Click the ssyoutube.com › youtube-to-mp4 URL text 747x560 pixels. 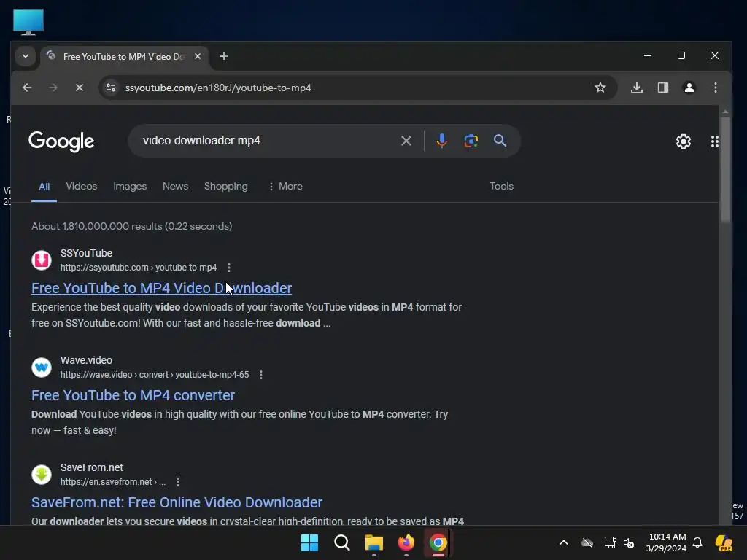(139, 268)
